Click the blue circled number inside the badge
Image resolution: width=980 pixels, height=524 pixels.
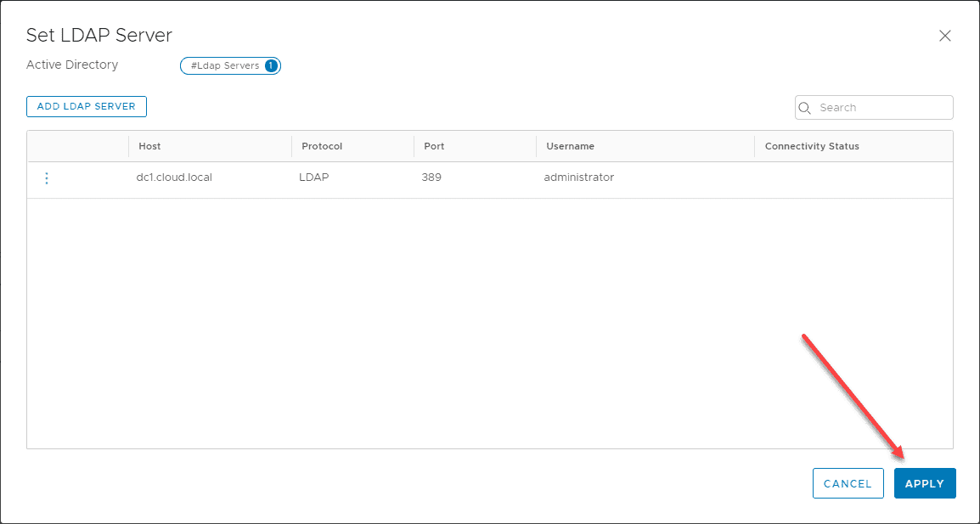[272, 65]
